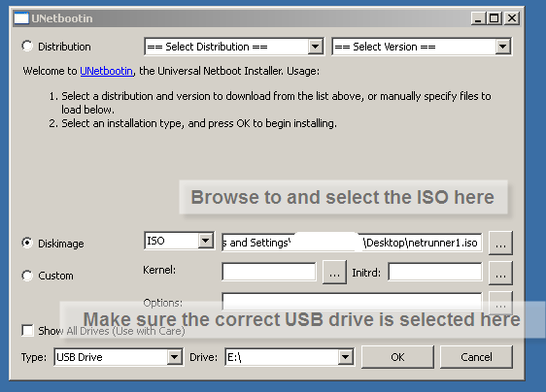Open the Select Distribution dropdown
This screenshot has height=392, width=546.
coord(234,47)
